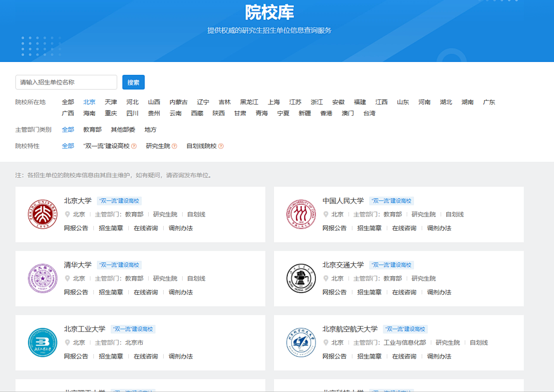Filter by 湖北 location

(x=446, y=102)
